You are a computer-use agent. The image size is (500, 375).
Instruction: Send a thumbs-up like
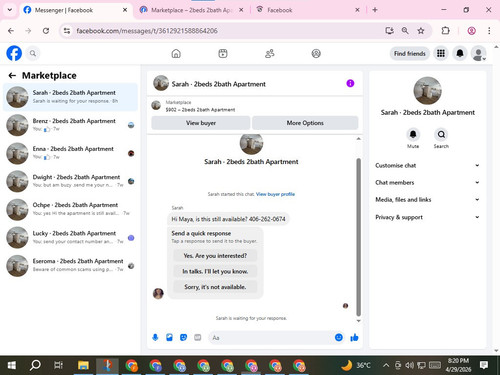coord(354,338)
